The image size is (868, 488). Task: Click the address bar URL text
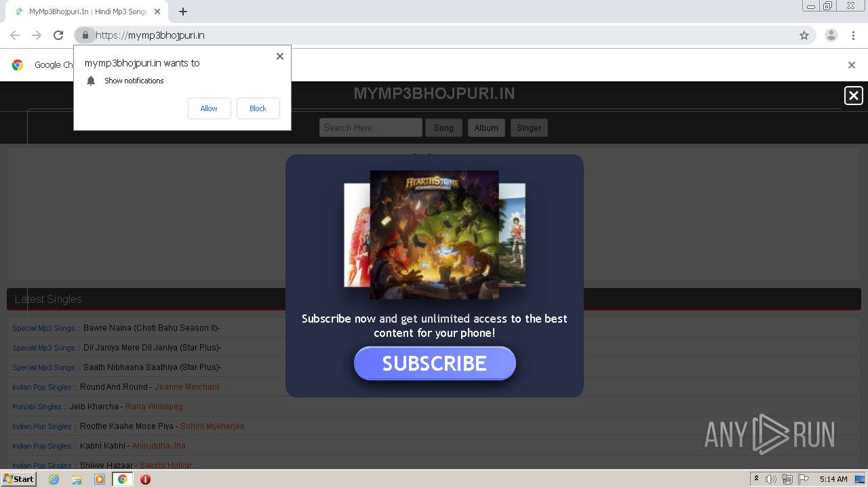click(x=150, y=35)
